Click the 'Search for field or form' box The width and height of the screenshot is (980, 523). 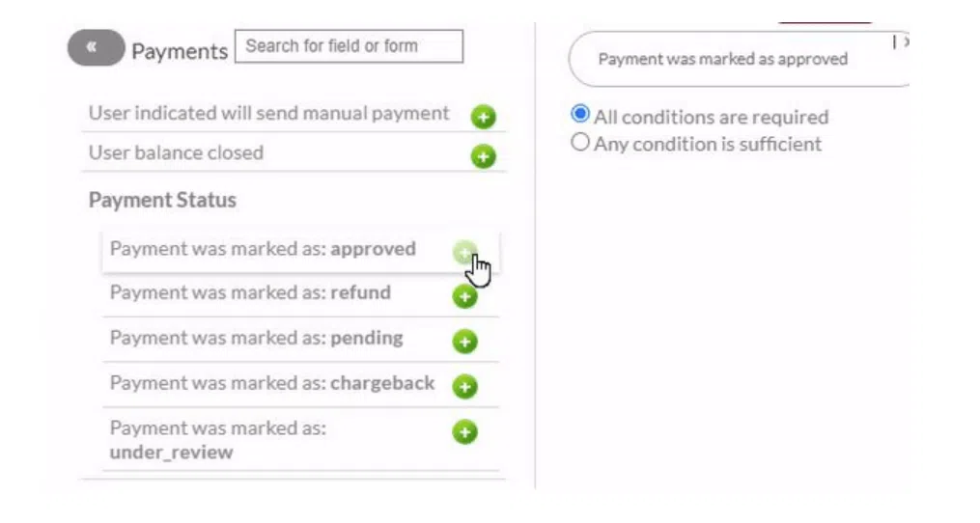349,46
